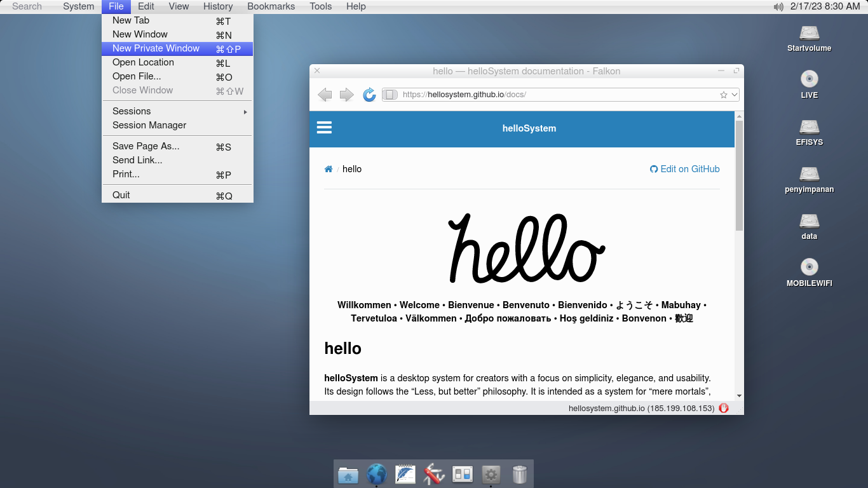Image resolution: width=868 pixels, height=488 pixels.
Task: Select the EFISYS drive icon
Action: click(x=809, y=132)
